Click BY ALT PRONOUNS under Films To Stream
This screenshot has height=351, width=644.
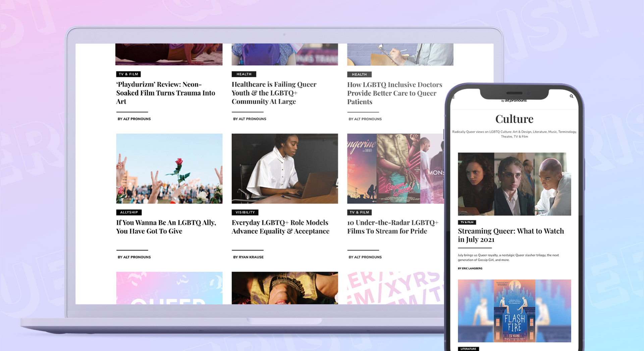(x=365, y=257)
